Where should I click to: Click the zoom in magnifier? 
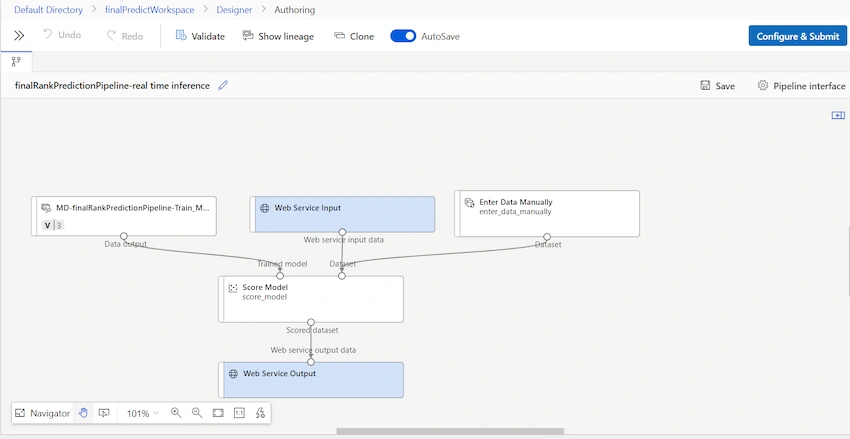176,413
